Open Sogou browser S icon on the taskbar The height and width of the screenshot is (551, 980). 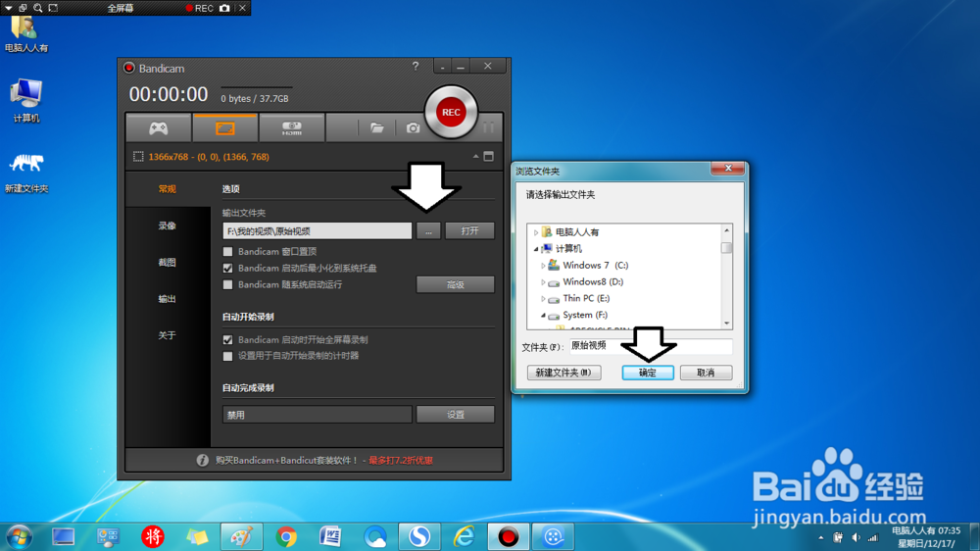tap(419, 536)
